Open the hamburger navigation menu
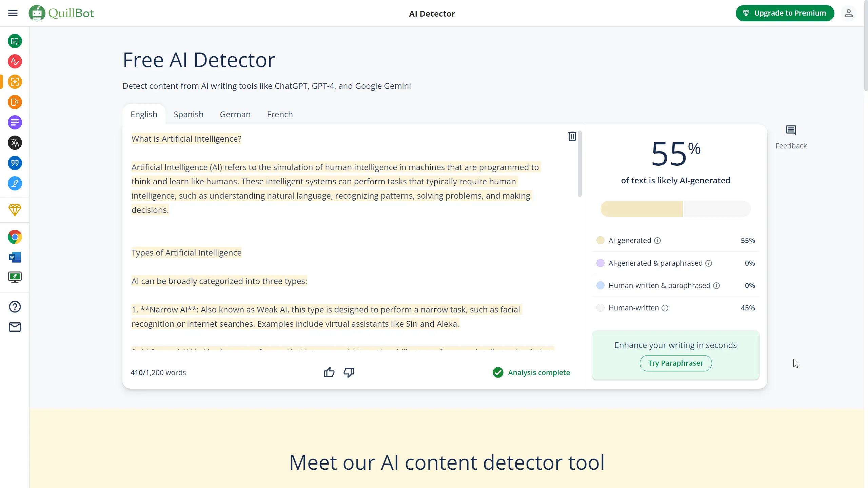This screenshot has height=488, width=868. (13, 13)
